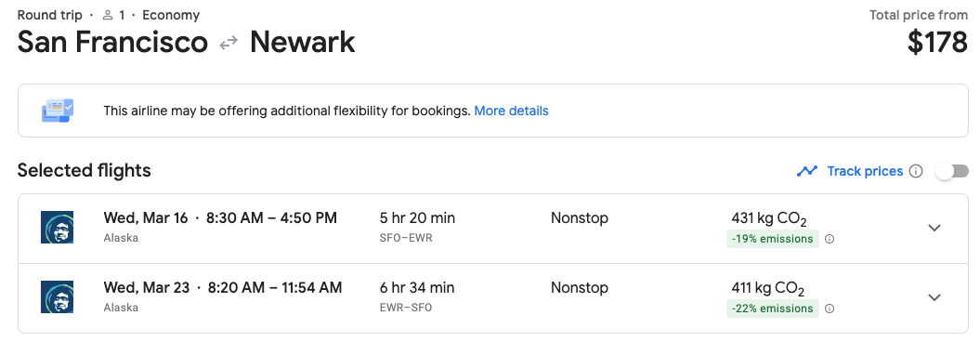Screen dimensions: 980x342
Task: Click the Alaska logo on Mar 23 flight
Action: 57,297
